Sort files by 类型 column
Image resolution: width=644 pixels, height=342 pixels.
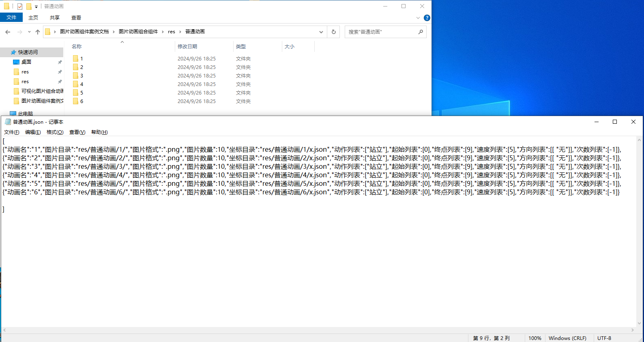point(241,47)
